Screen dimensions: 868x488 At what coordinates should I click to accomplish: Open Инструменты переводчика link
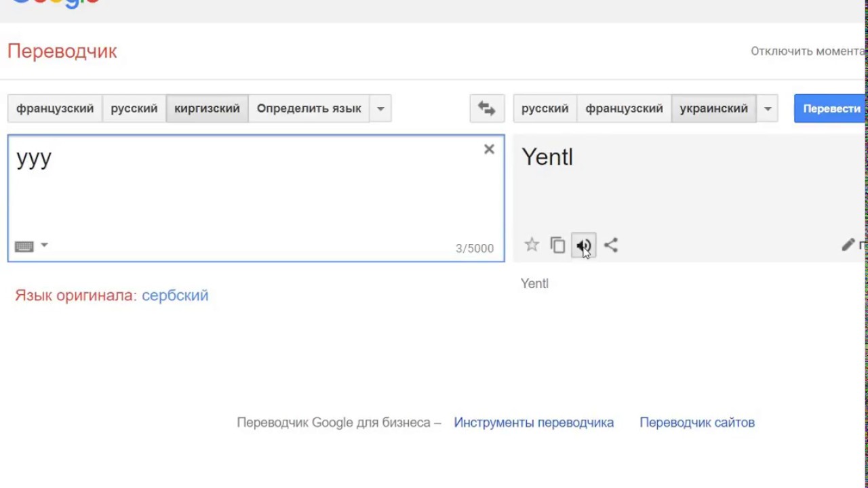coord(534,422)
